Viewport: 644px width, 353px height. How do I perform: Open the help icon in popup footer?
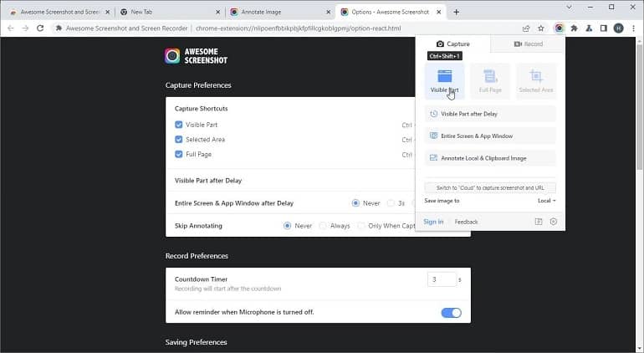tap(539, 222)
